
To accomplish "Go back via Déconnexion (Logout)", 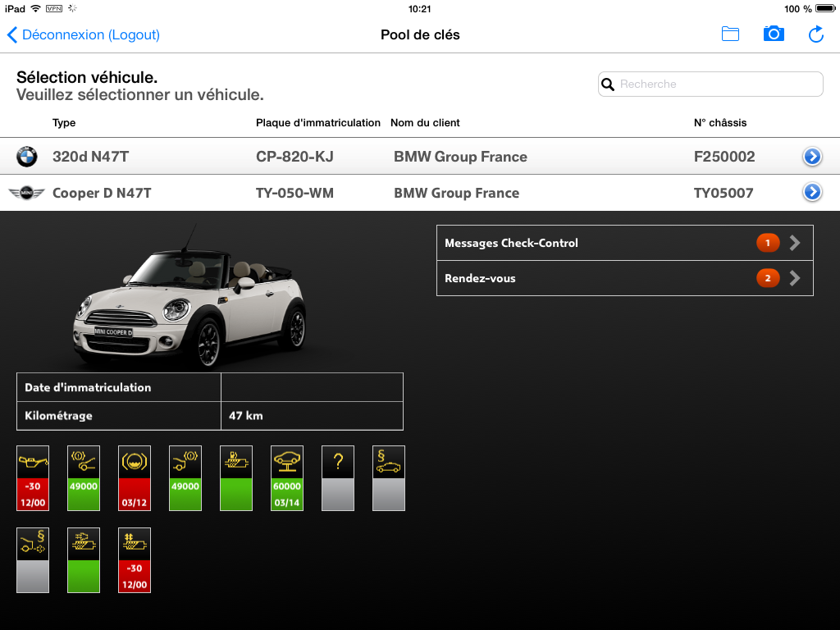I will click(x=83, y=34).
